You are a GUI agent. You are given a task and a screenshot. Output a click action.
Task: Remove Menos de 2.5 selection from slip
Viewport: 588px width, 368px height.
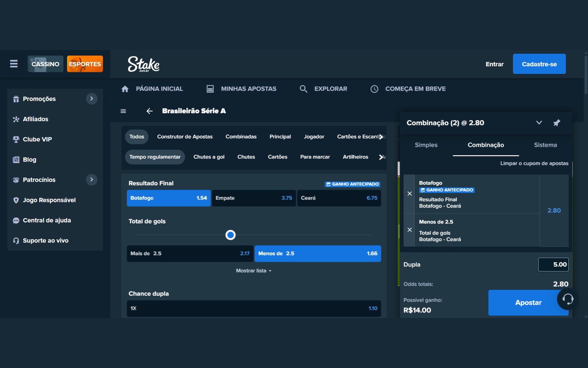pos(409,230)
